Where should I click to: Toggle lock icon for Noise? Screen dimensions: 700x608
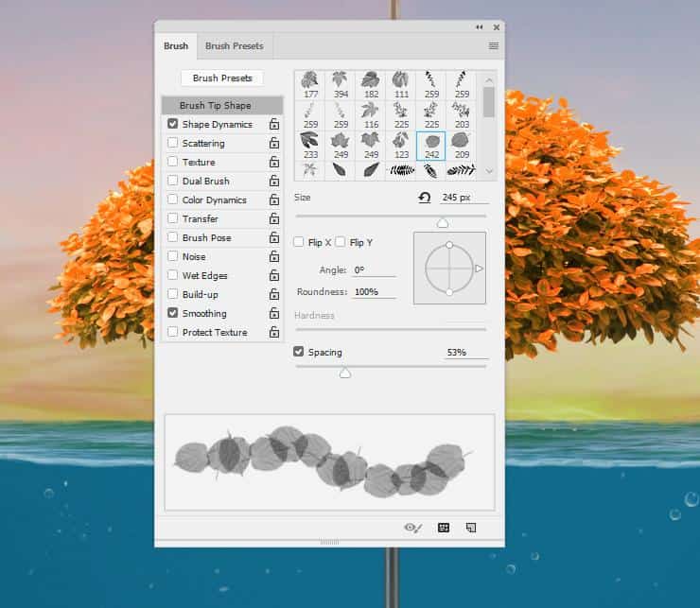pyautogui.click(x=274, y=256)
